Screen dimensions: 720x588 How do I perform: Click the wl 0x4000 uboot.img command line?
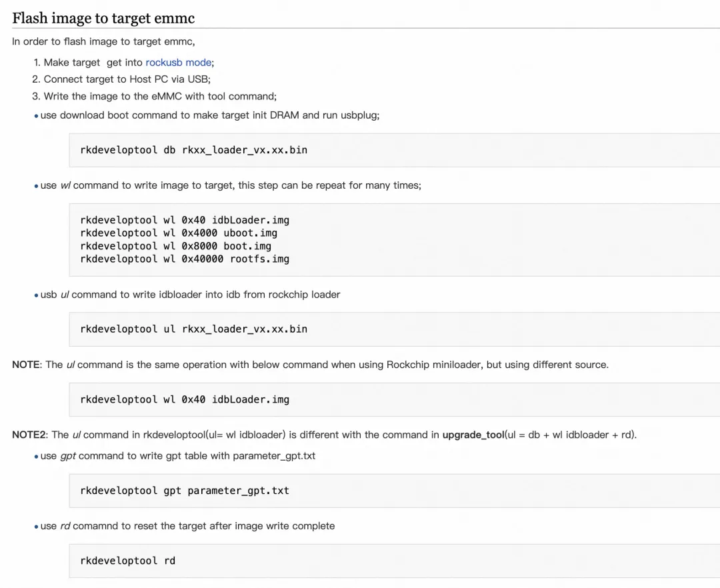(x=179, y=233)
